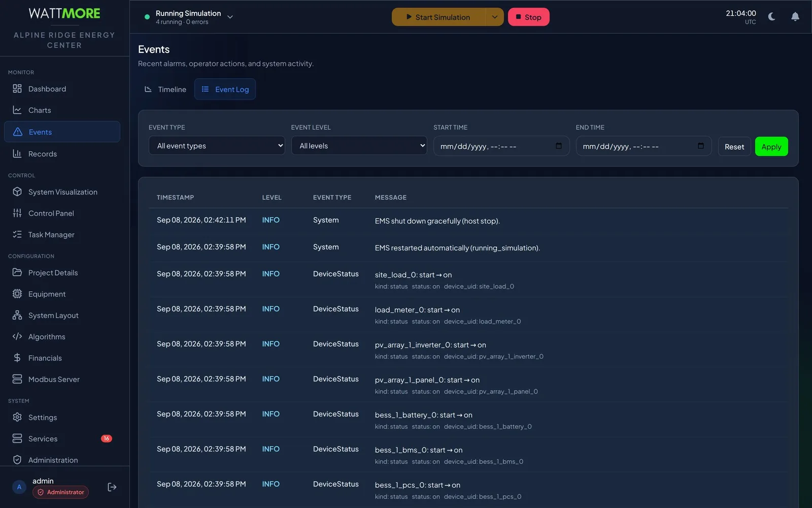Open the Equipment chip icon
The height and width of the screenshot is (508, 812).
pos(17,294)
